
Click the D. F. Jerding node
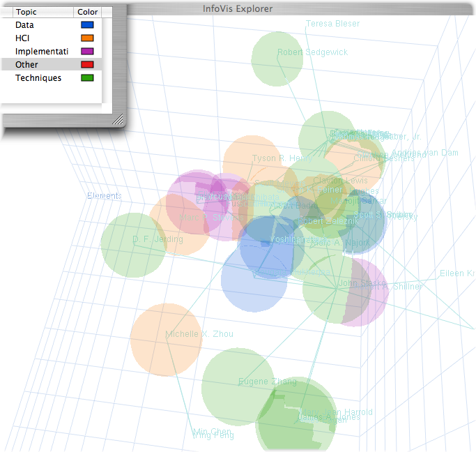(x=133, y=245)
